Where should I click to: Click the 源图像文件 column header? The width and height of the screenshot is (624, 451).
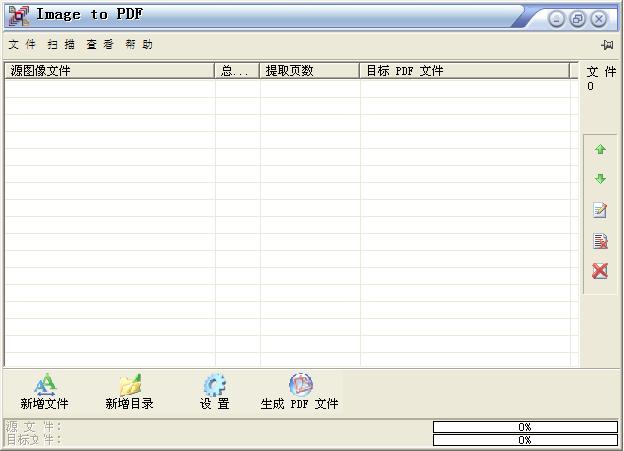click(x=110, y=71)
